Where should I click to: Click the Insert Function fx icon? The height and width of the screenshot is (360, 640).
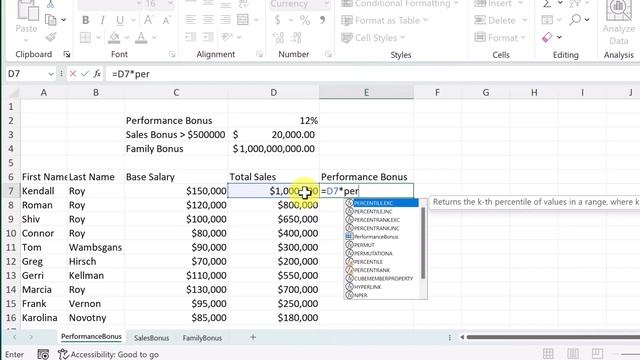(97, 74)
